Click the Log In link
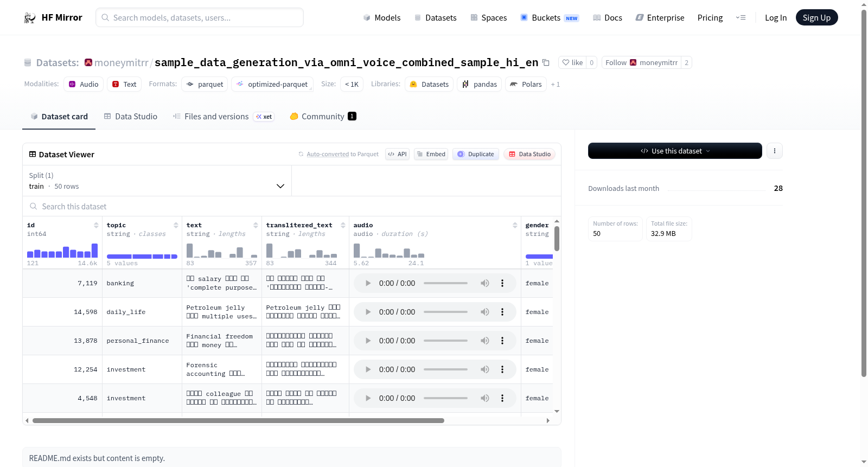Viewport: 868px width, 467px height. click(776, 18)
